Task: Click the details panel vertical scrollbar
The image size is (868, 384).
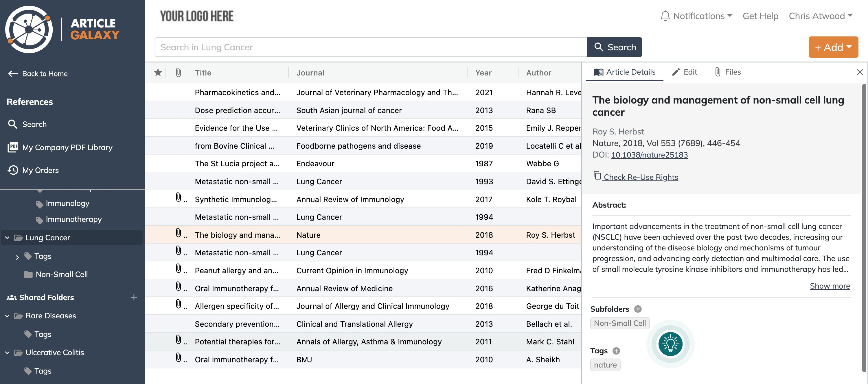Action: pos(864,228)
